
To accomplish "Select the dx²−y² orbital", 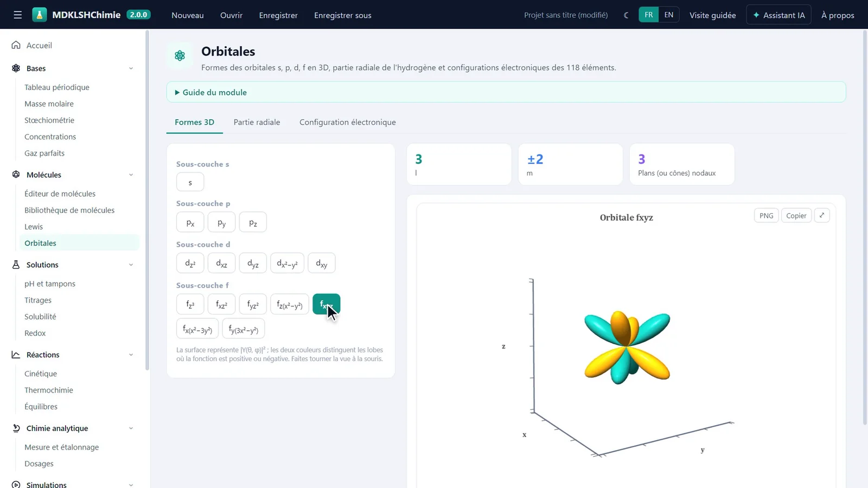I will point(287,263).
